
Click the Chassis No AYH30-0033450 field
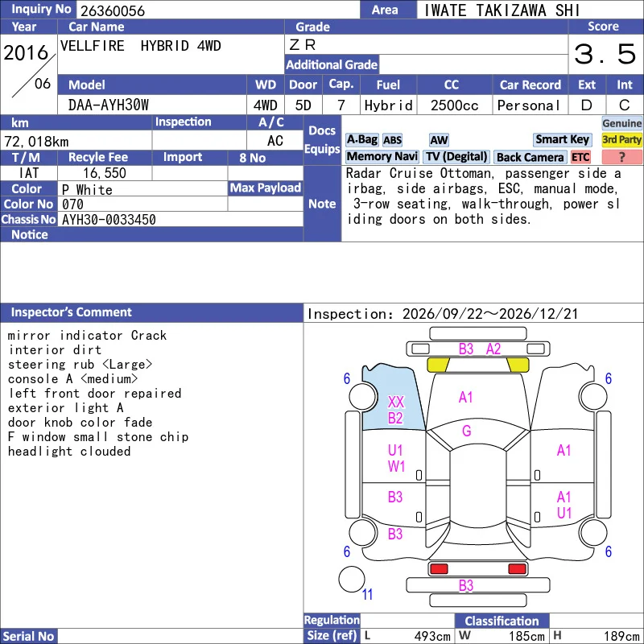tap(180, 219)
